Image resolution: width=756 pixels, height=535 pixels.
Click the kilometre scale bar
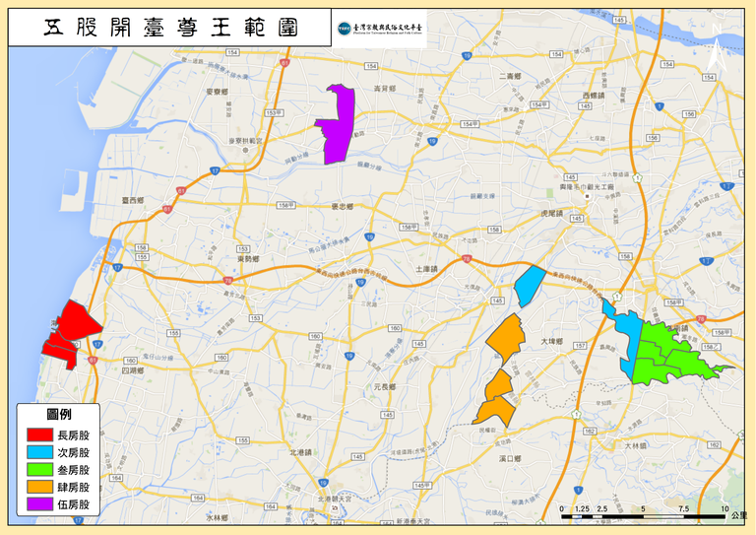point(643,516)
